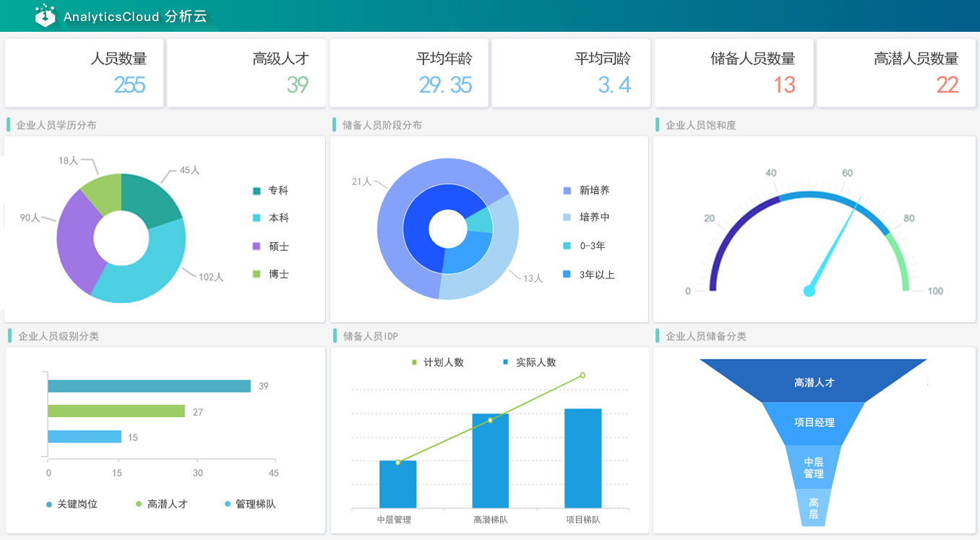The height and width of the screenshot is (540, 980).
Task: Click the 企业人员学历分布 section title
Action: [56, 125]
